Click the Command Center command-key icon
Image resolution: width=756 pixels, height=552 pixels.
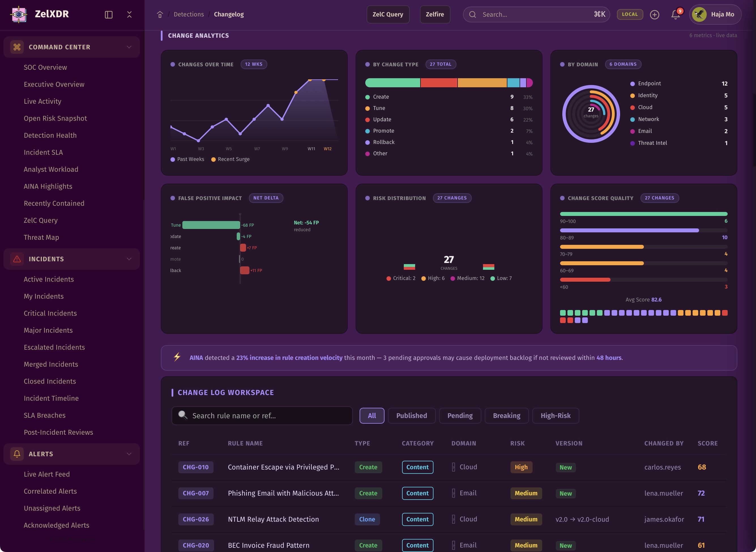17,47
